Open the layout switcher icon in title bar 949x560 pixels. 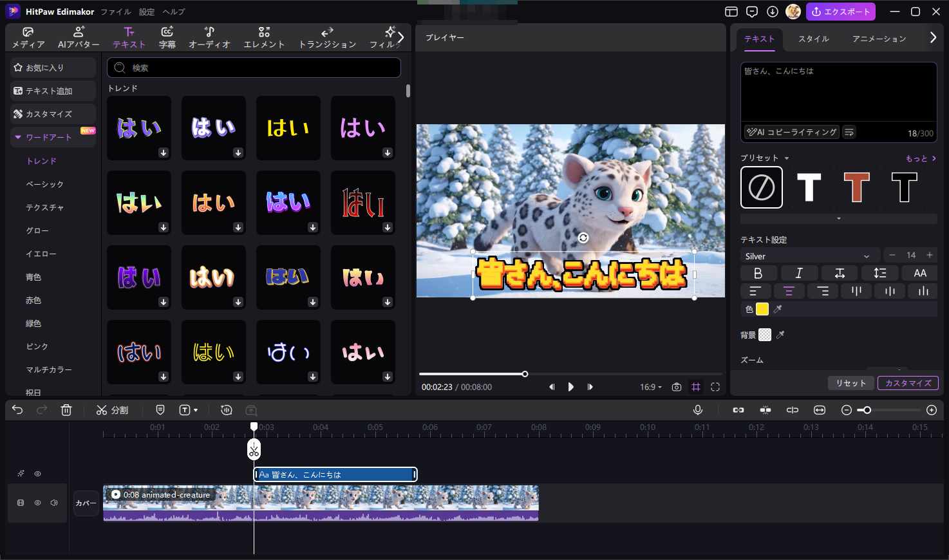[x=731, y=12]
